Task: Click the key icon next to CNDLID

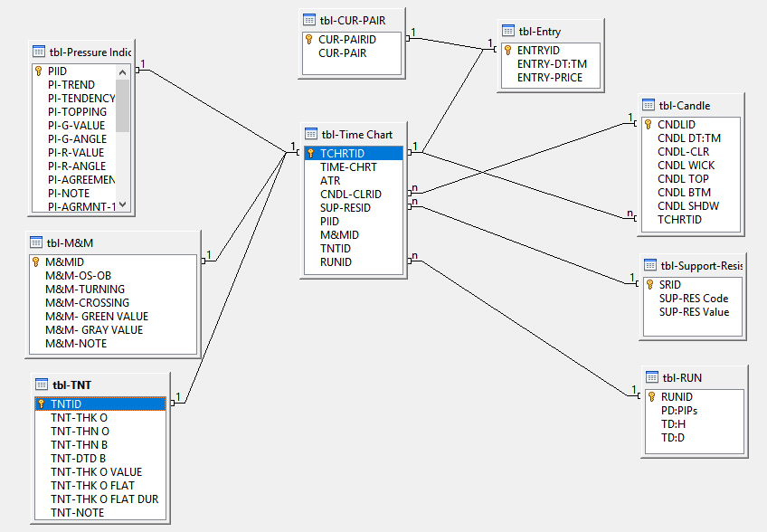Action: (x=647, y=124)
